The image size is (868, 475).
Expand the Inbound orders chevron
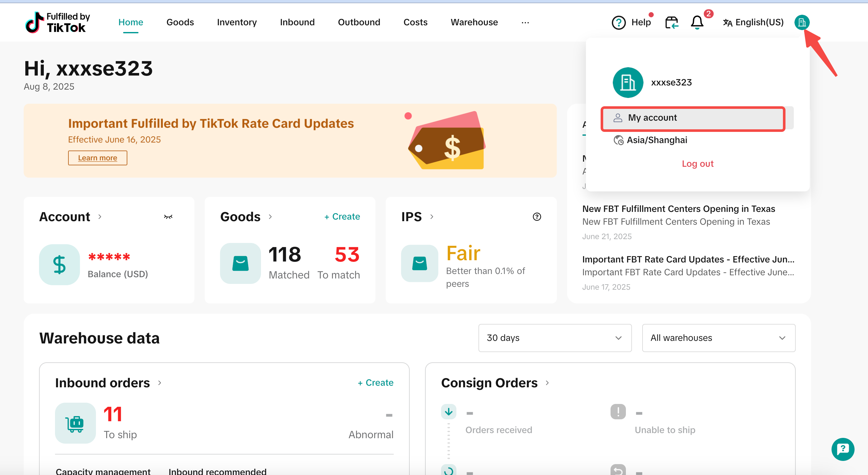(160, 382)
